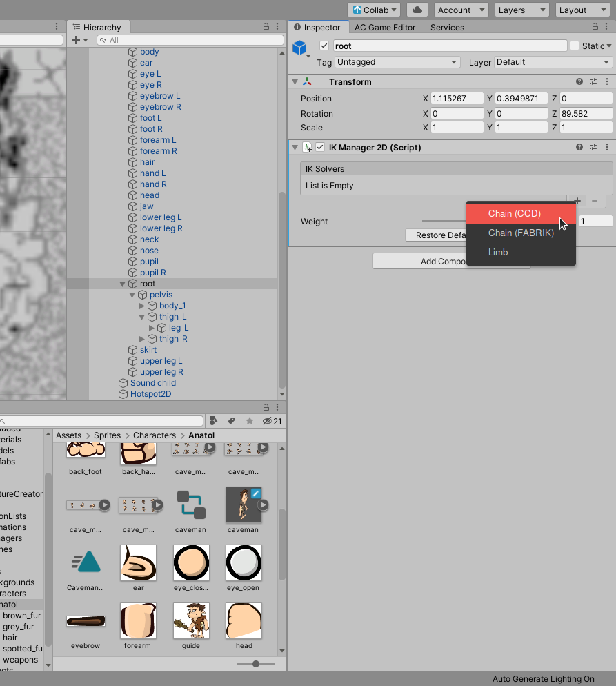Enable the Static checkbox
The height and width of the screenshot is (686, 616).
coord(575,46)
